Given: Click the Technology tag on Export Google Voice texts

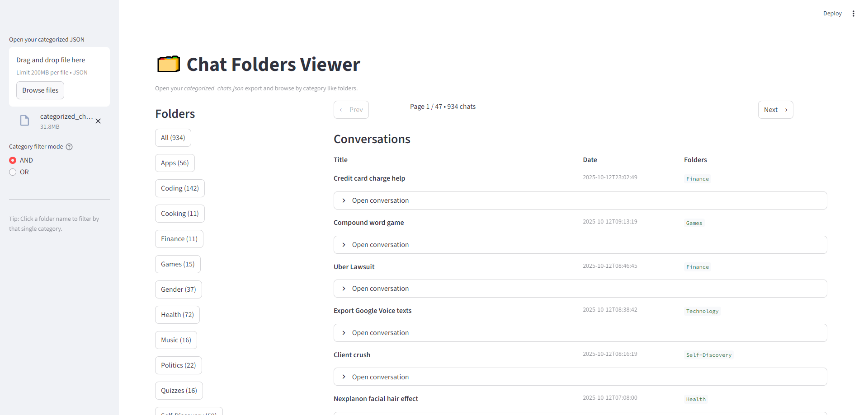Looking at the screenshot, I should 702,311.
